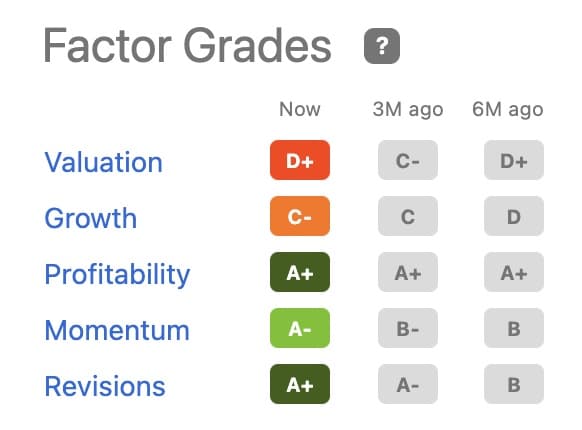Click Momentum B- grade from 3M ago
Image resolution: width=582 pixels, height=430 pixels.
(x=408, y=328)
